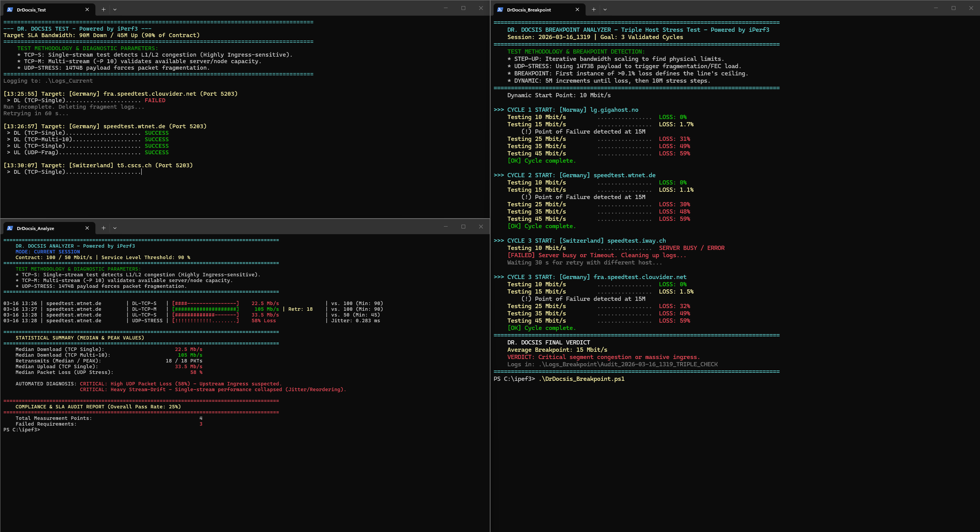Screen dimensions: 980x532
Task: Click PowerShell icon on DrDocsis_Analyze tab
Action: (x=10, y=228)
